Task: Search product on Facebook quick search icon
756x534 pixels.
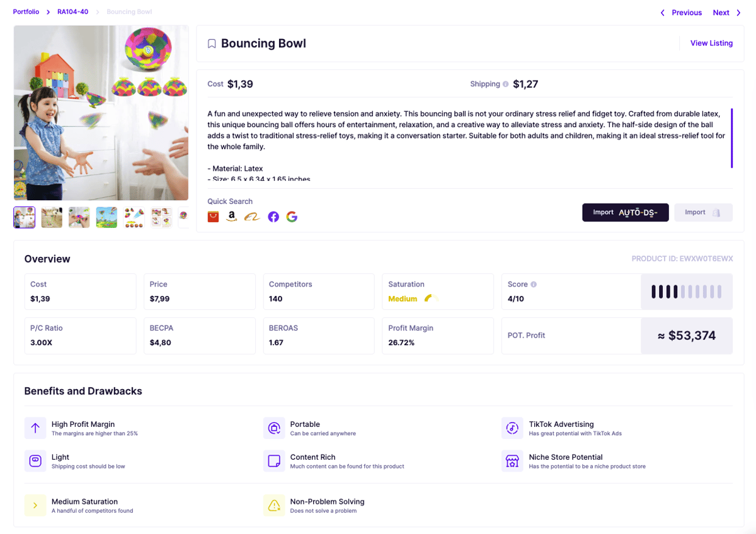Action: 273,217
